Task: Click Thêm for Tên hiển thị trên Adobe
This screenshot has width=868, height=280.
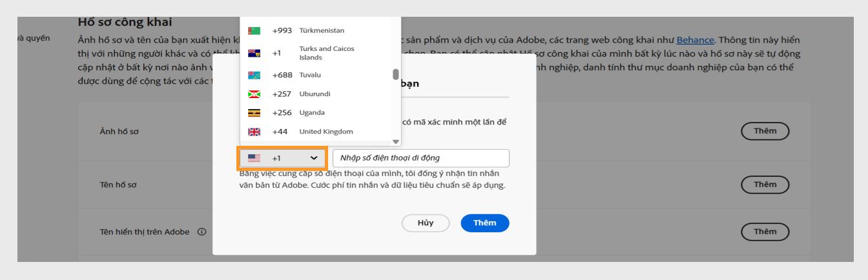Action: pos(765,232)
